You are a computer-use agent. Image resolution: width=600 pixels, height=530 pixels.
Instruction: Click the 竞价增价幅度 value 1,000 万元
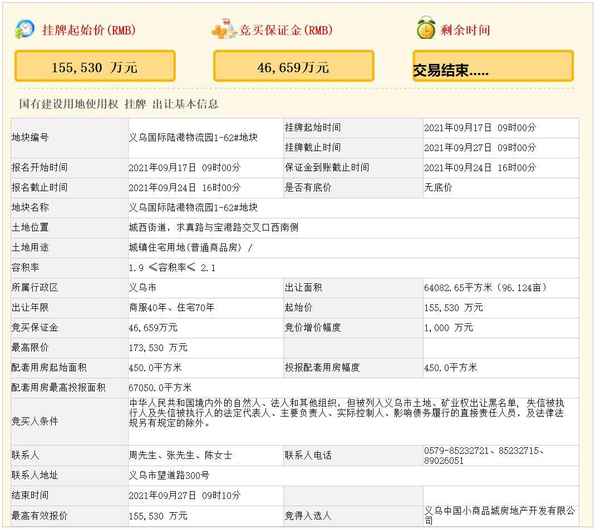(448, 326)
